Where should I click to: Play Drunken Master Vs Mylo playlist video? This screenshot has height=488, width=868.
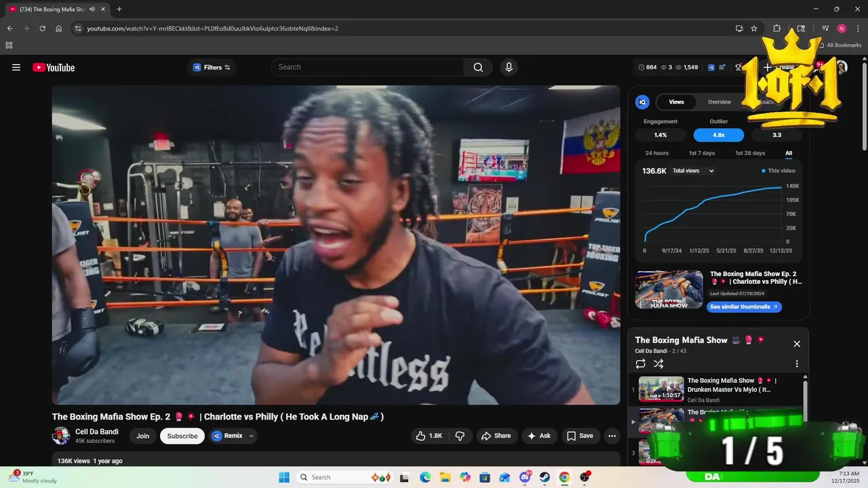(715, 390)
